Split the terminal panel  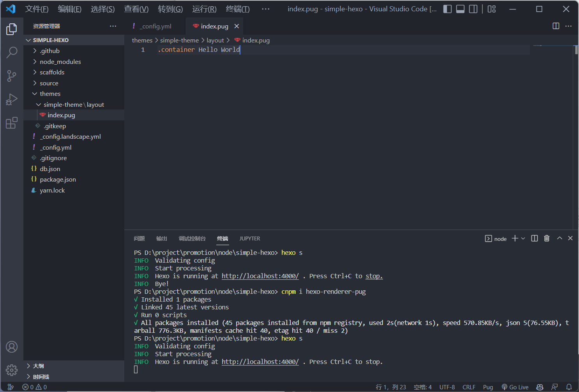point(535,238)
